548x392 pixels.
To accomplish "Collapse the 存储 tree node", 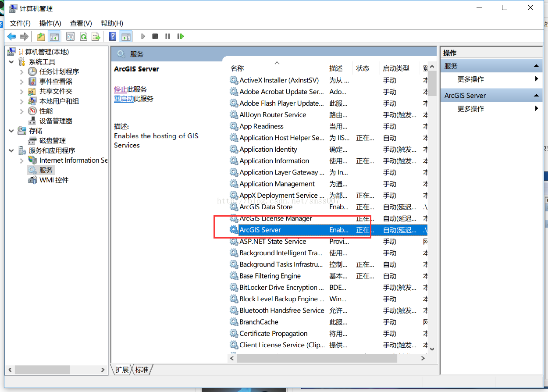I will (x=12, y=131).
